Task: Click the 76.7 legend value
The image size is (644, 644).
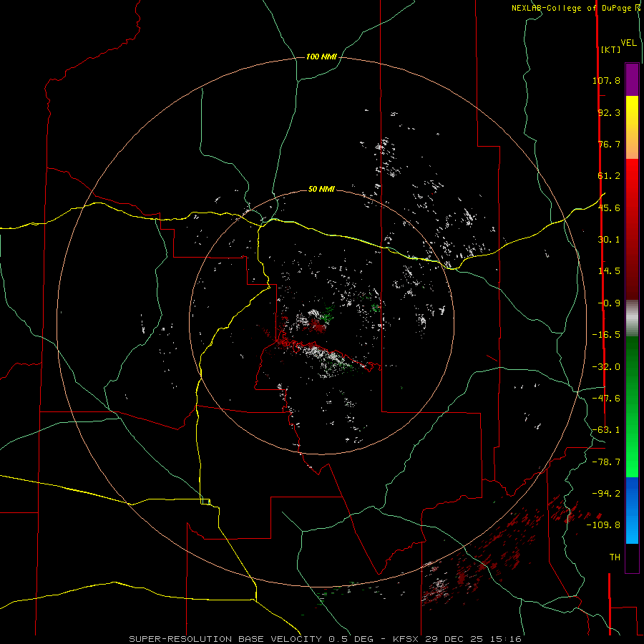Action: click(609, 144)
